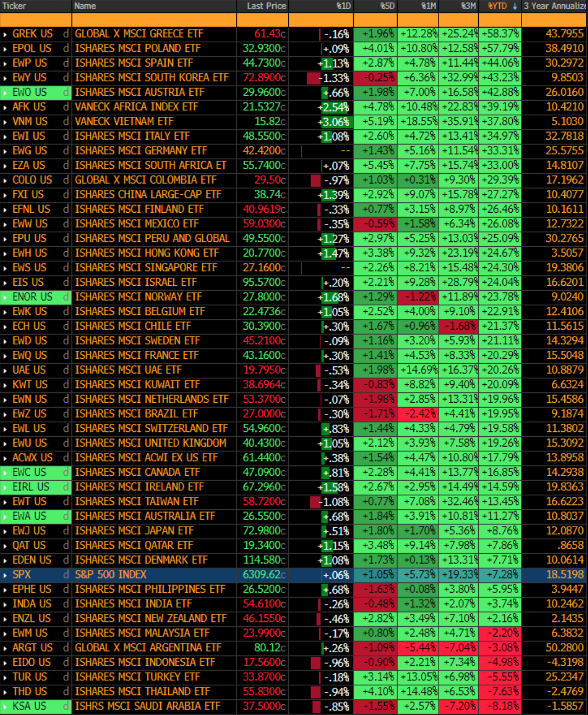Open VANECK VIETNAM ETF name
This screenshot has height=715, width=588.
124,122
